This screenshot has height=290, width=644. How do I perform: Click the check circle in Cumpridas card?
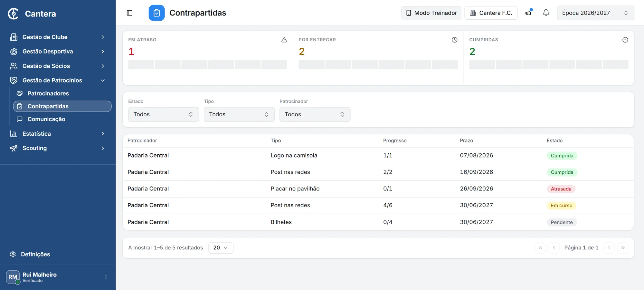[x=625, y=40]
